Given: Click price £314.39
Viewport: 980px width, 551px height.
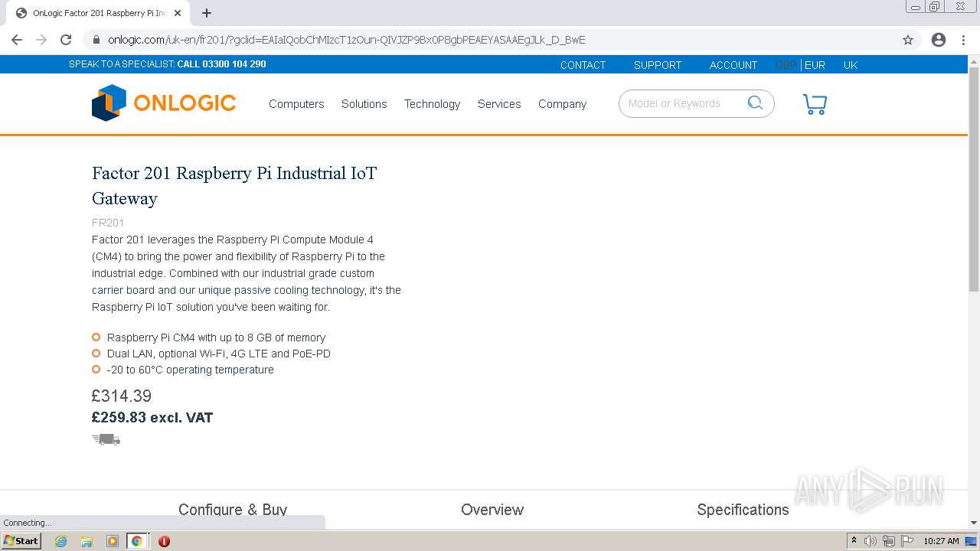Looking at the screenshot, I should click(122, 396).
